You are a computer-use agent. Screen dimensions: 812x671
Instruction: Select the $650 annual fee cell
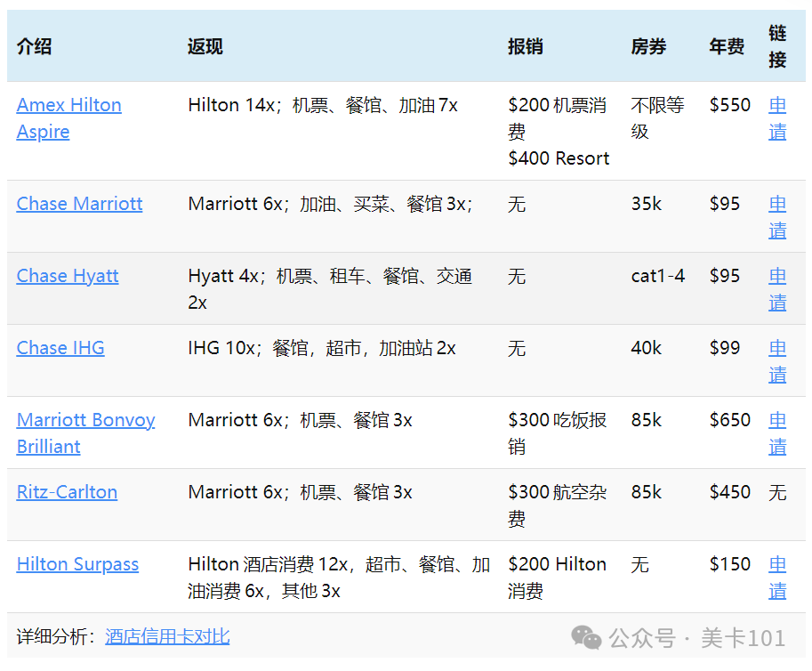tap(729, 420)
